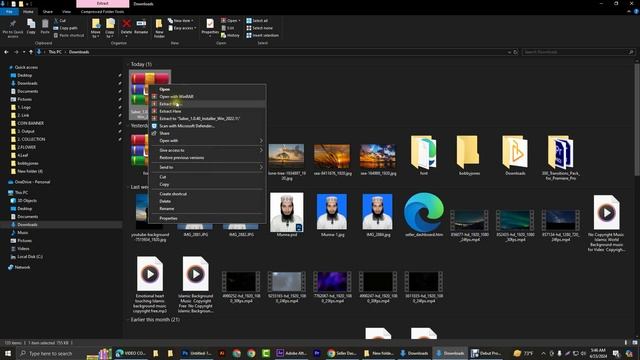
Task: Click Copy path in Clipboard group
Action: 65,28
